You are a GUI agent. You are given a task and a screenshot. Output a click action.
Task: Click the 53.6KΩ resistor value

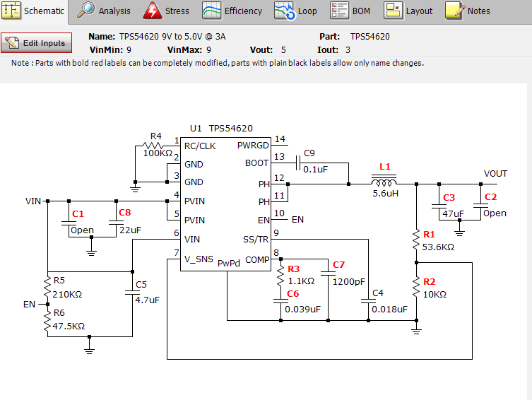pyautogui.click(x=438, y=247)
